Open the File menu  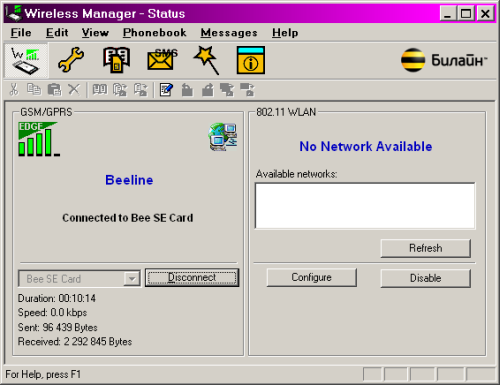(21, 33)
